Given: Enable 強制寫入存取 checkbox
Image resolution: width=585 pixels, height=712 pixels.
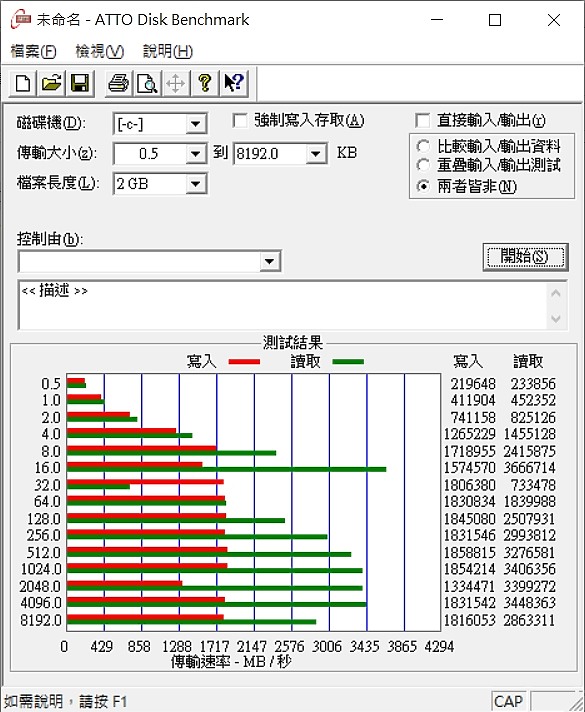Looking at the screenshot, I should point(240,121).
